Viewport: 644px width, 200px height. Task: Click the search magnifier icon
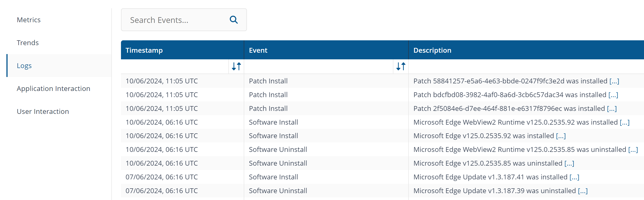click(x=233, y=20)
